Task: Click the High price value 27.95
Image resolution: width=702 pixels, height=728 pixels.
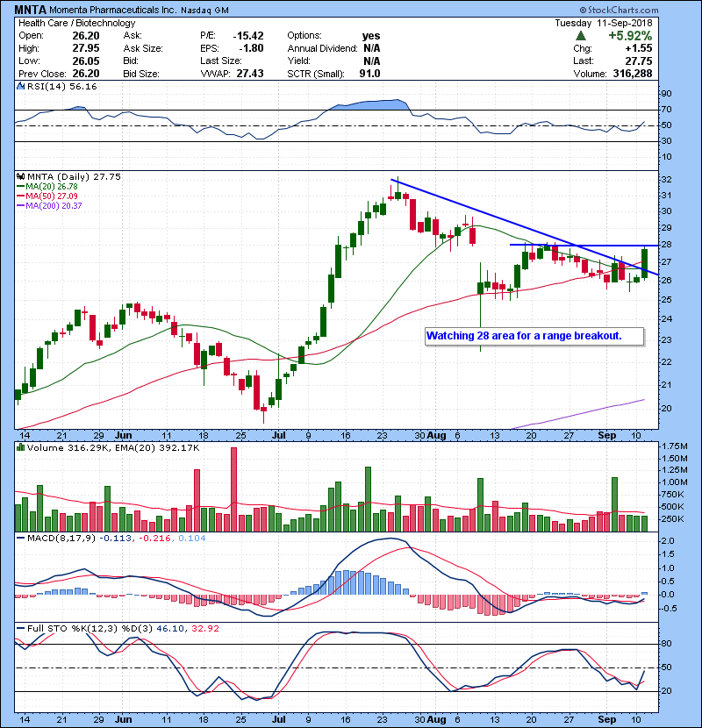Action: (86, 48)
